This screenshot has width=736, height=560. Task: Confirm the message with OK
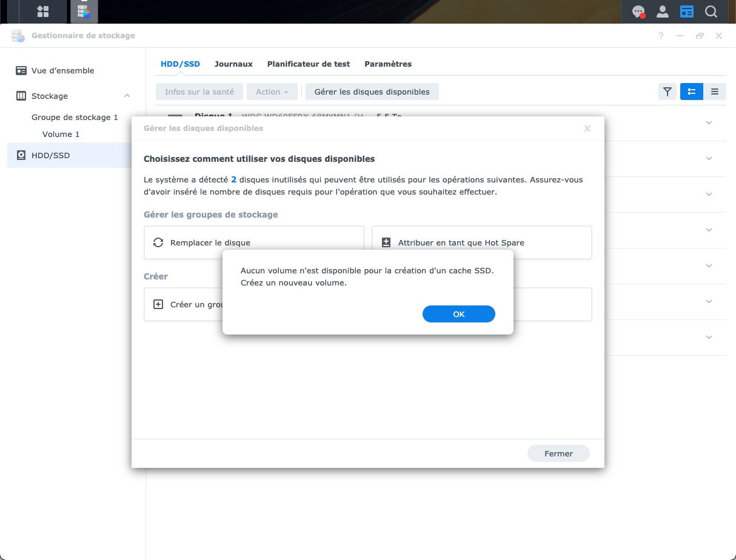pyautogui.click(x=459, y=314)
